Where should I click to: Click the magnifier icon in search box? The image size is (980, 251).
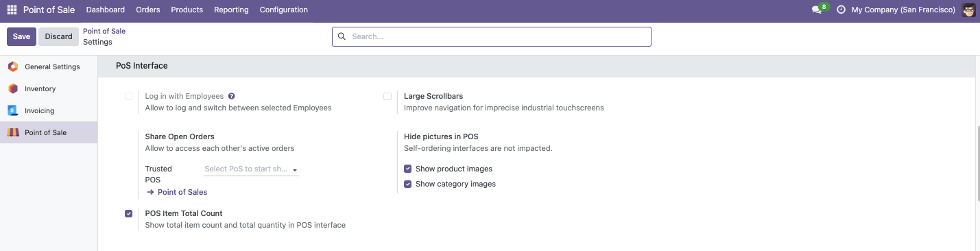[x=342, y=36]
